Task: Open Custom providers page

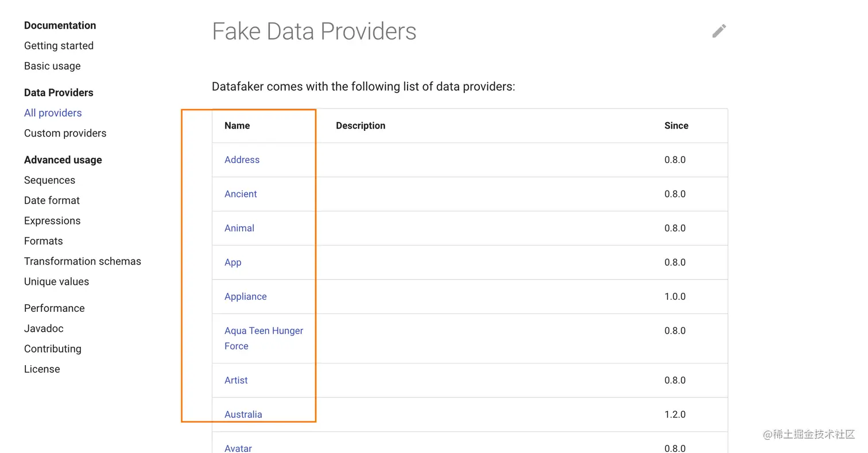Action: coord(65,133)
